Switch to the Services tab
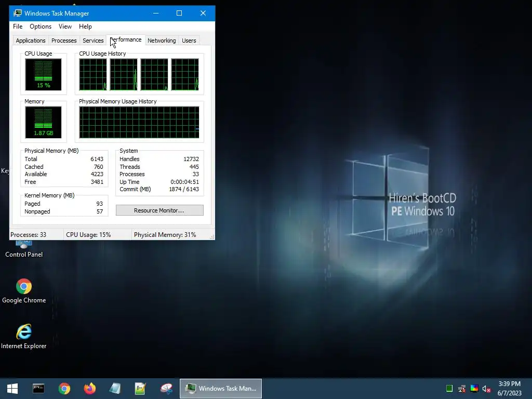 click(x=93, y=41)
